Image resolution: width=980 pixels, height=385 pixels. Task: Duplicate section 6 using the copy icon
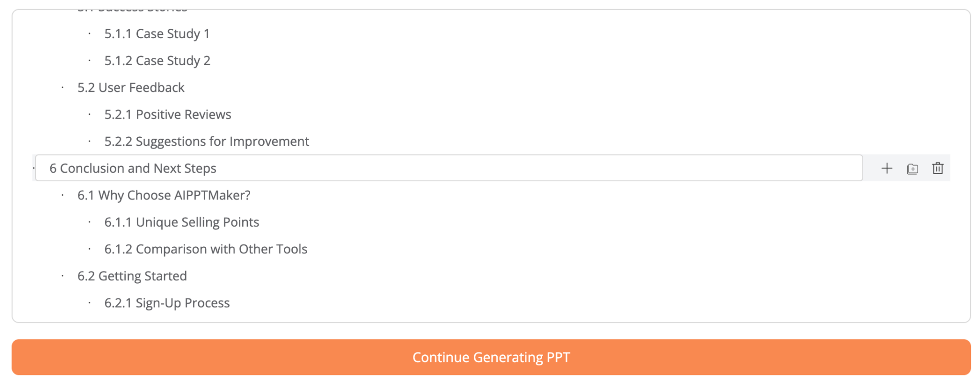click(913, 168)
